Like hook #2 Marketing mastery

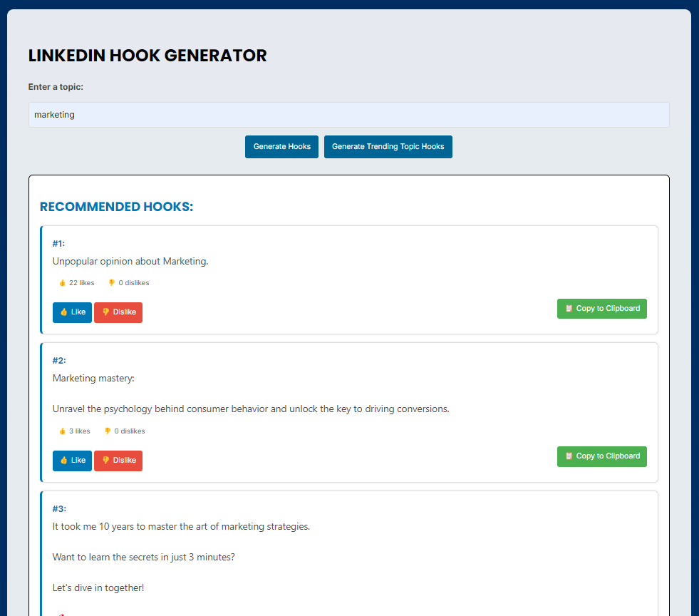tap(72, 461)
